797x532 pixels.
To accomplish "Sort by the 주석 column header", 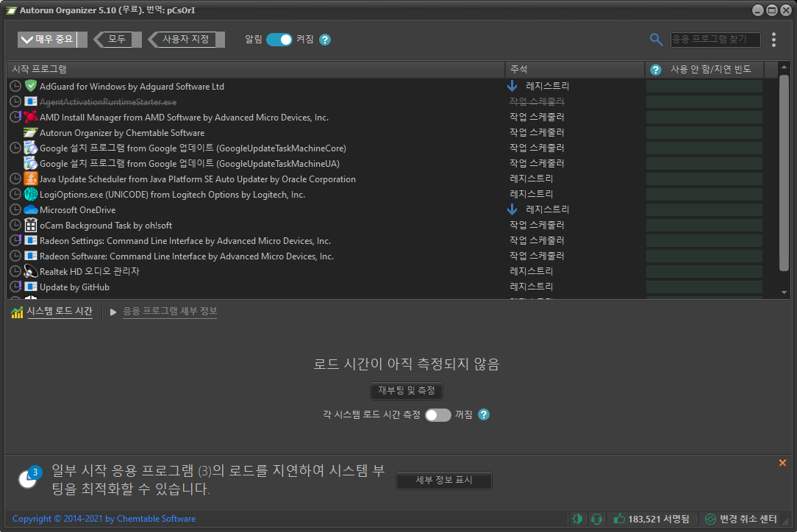I will [575, 70].
